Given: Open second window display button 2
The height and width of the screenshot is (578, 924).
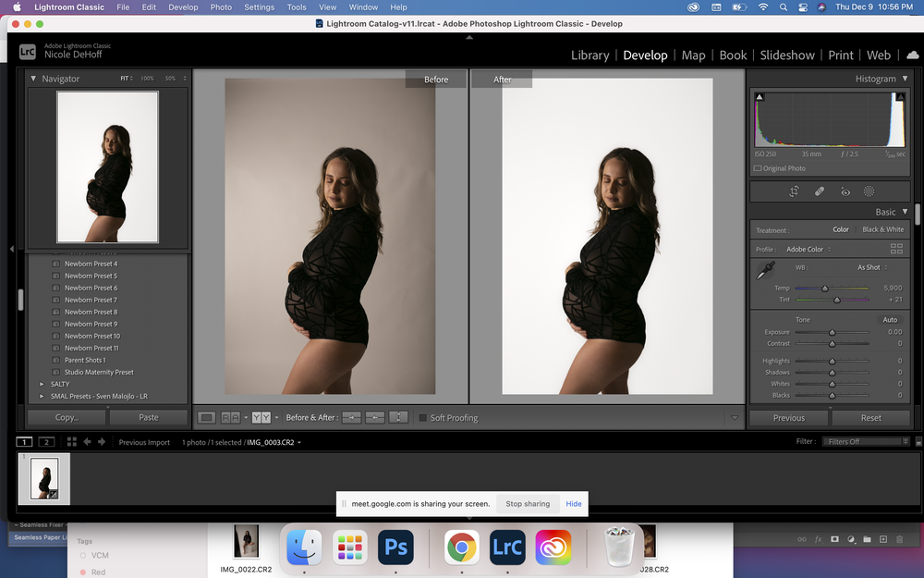Looking at the screenshot, I should (x=46, y=442).
